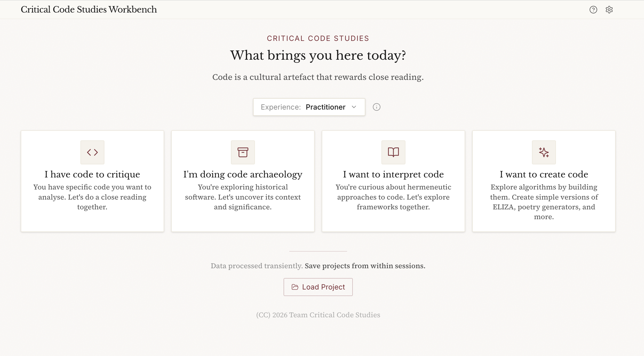This screenshot has height=356, width=644.
Task: Click the Critical Code Studies Workbench title
Action: [89, 10]
